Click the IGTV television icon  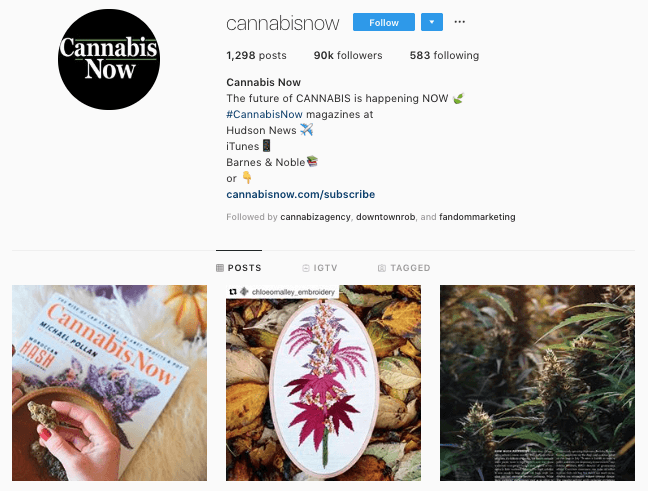tap(306, 268)
